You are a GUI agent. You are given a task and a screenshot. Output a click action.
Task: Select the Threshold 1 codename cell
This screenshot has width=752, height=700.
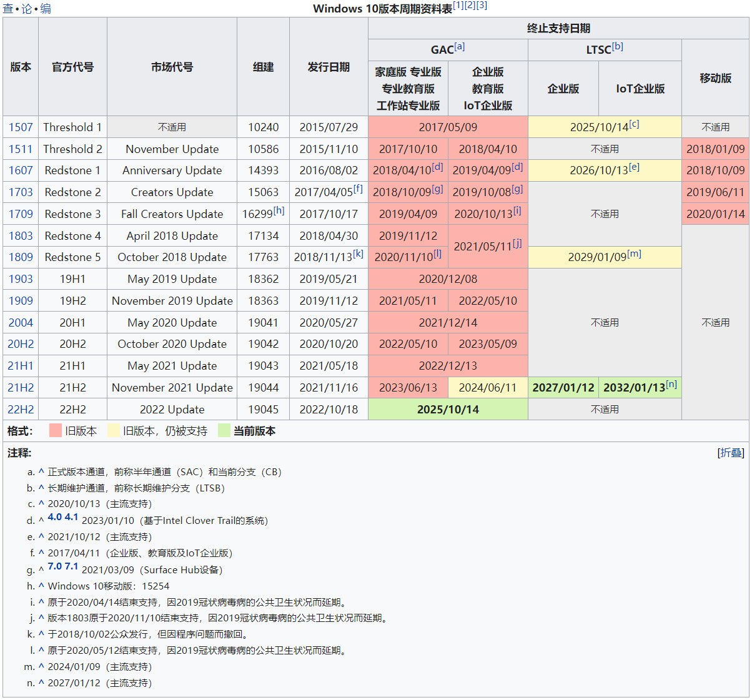(x=72, y=127)
